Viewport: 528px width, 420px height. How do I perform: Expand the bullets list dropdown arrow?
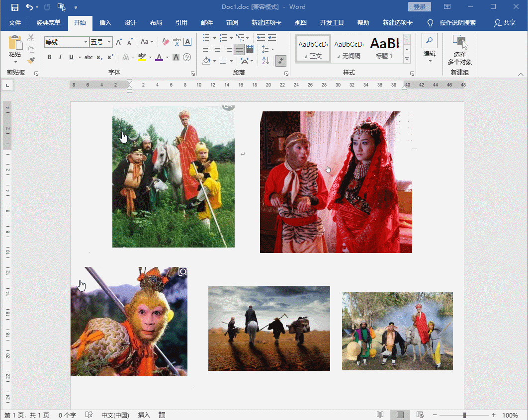click(x=214, y=38)
